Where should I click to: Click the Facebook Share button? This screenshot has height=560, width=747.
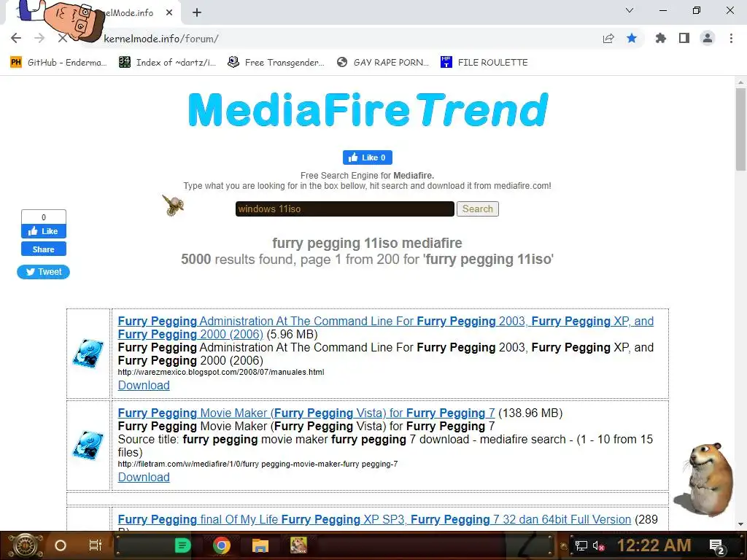(x=43, y=249)
